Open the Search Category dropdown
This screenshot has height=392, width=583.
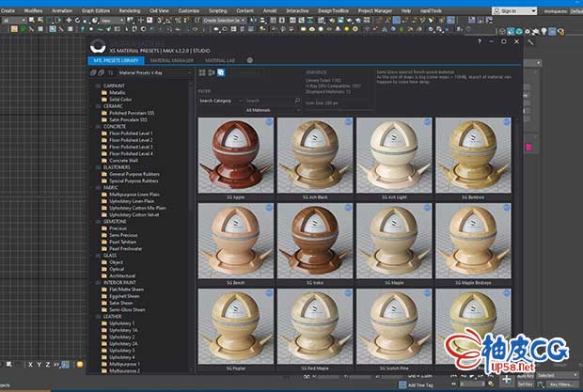tap(220, 101)
